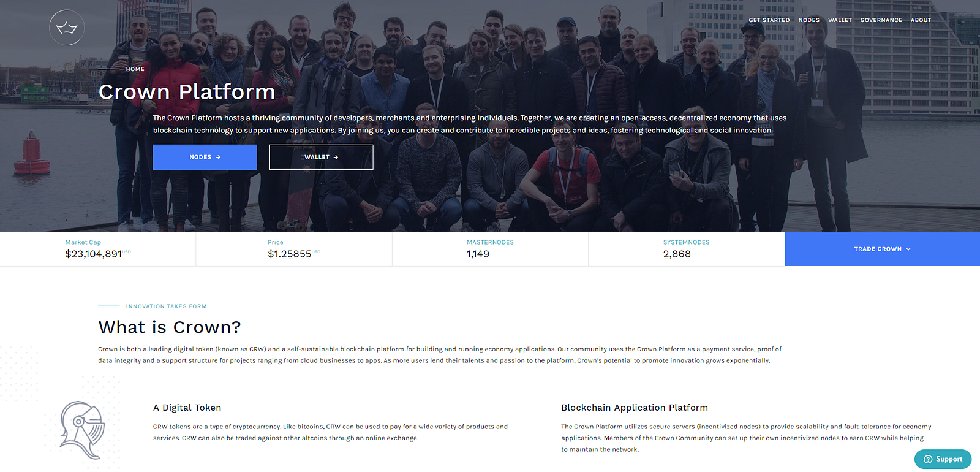Click the outlined WALLET button
980x472 pixels.
pyautogui.click(x=321, y=158)
